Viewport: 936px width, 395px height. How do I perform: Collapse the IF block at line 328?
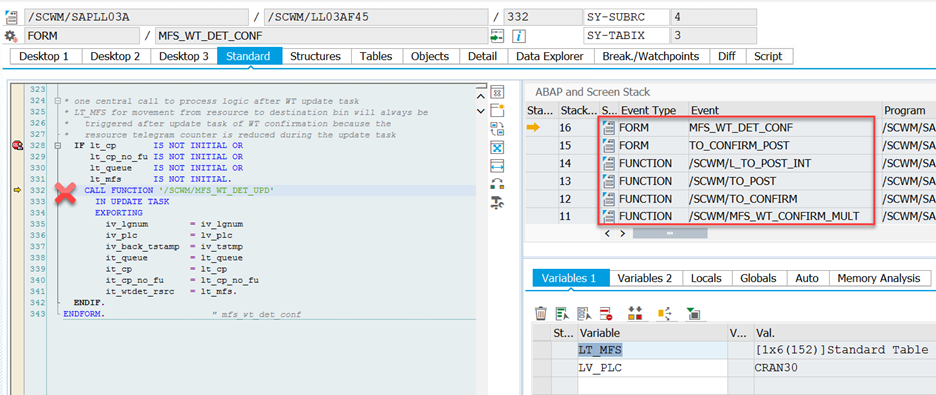pos(57,146)
